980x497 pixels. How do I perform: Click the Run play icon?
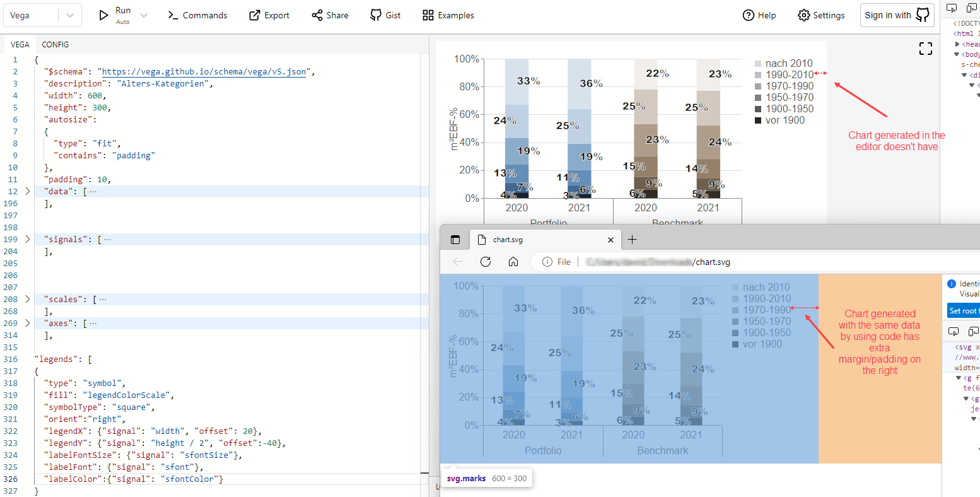coord(104,15)
